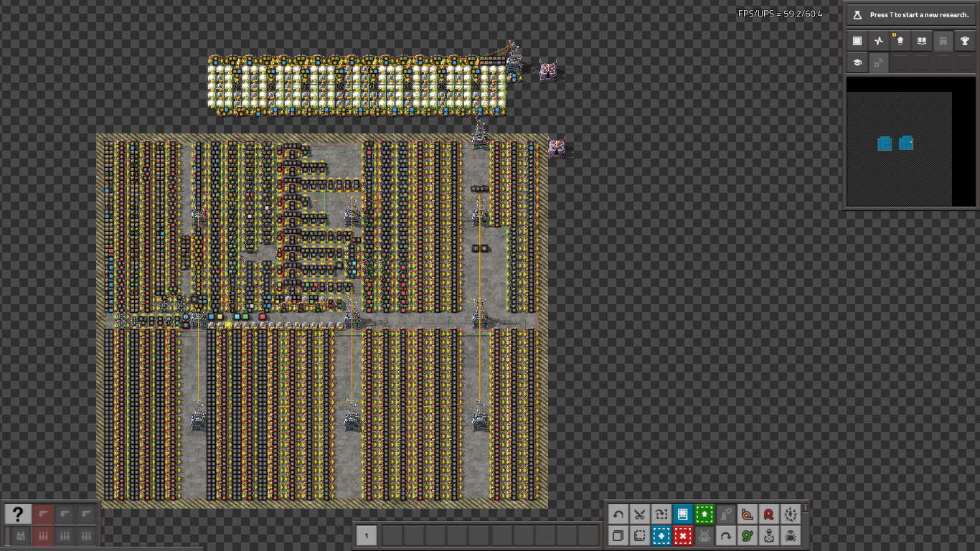Select the Copy overlapping squares tool

point(618,536)
